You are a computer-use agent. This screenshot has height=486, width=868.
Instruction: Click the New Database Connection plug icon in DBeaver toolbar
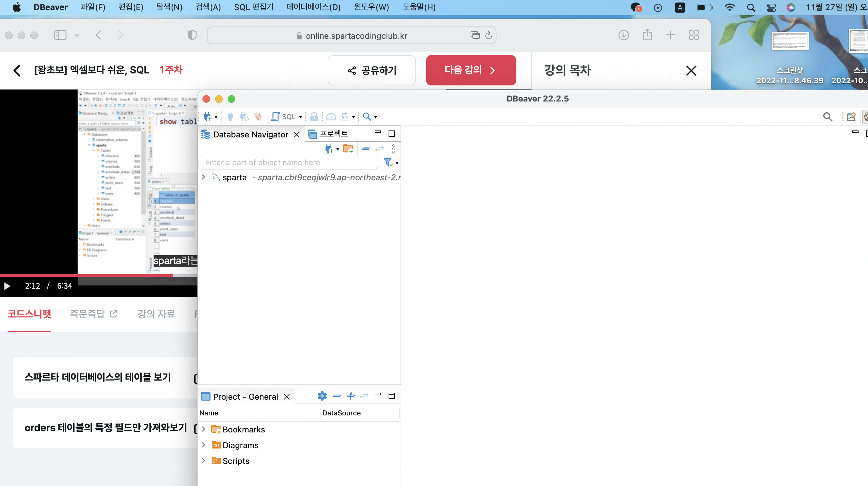click(208, 117)
